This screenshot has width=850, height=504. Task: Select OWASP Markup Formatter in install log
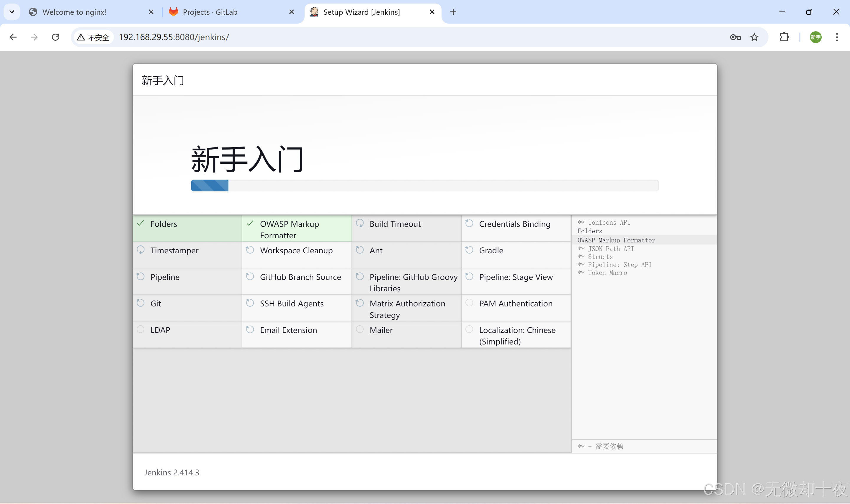616,240
